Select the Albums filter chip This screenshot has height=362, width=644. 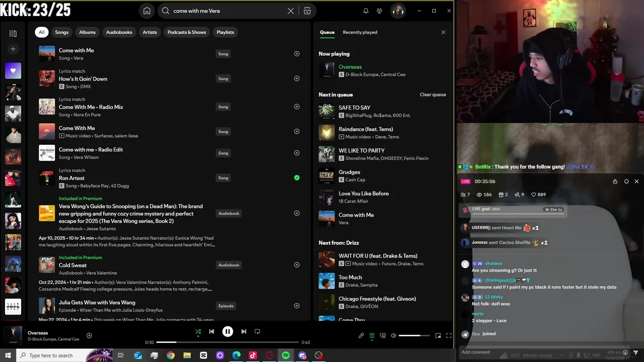(x=87, y=32)
